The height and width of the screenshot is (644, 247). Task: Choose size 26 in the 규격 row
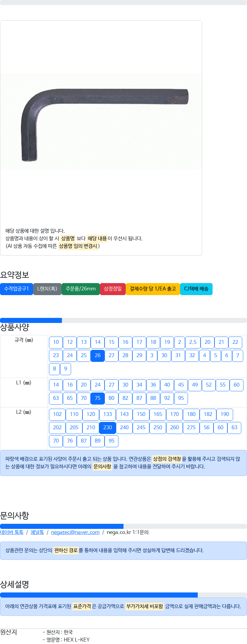pos(98,356)
